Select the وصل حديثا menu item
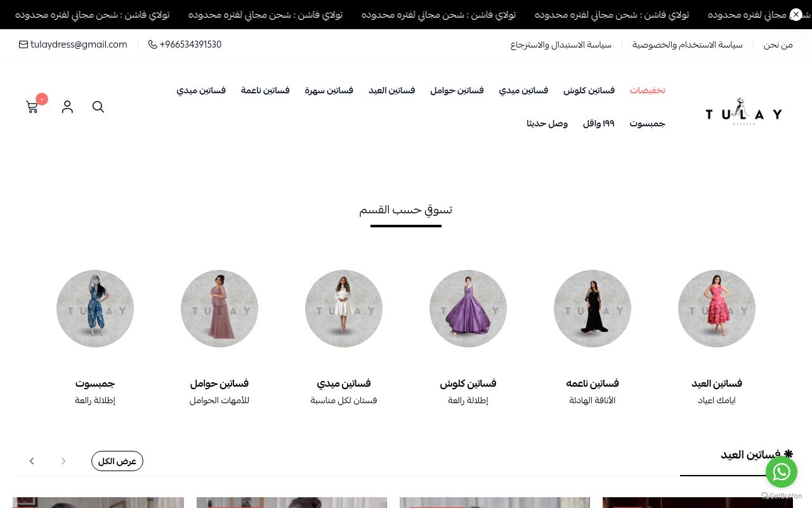The height and width of the screenshot is (508, 812). (x=547, y=123)
